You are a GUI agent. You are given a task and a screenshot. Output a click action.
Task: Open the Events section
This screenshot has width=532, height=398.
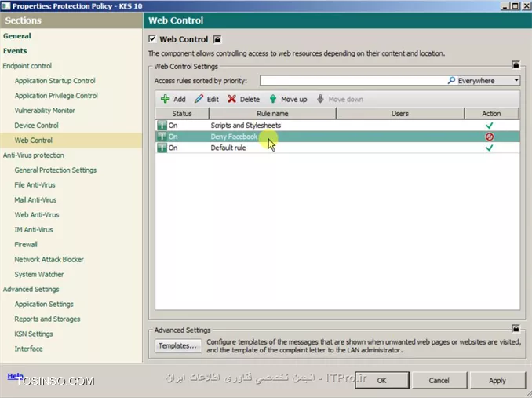(15, 51)
